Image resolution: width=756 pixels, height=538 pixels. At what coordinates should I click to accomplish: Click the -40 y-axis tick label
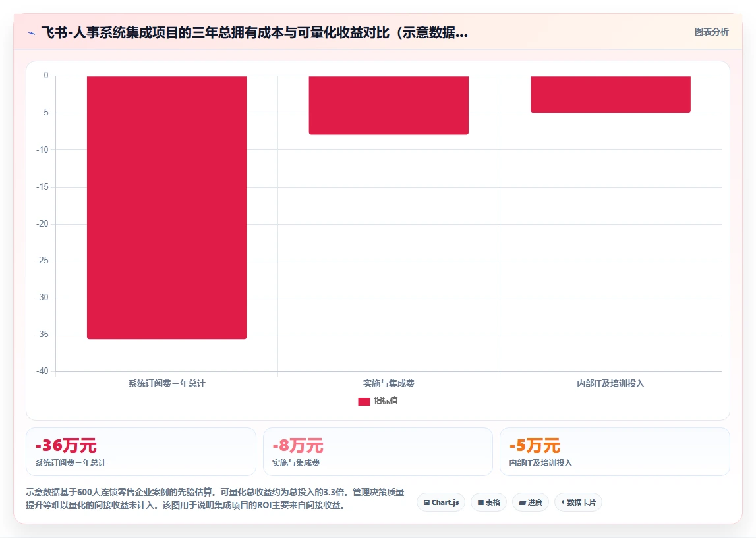click(42, 371)
